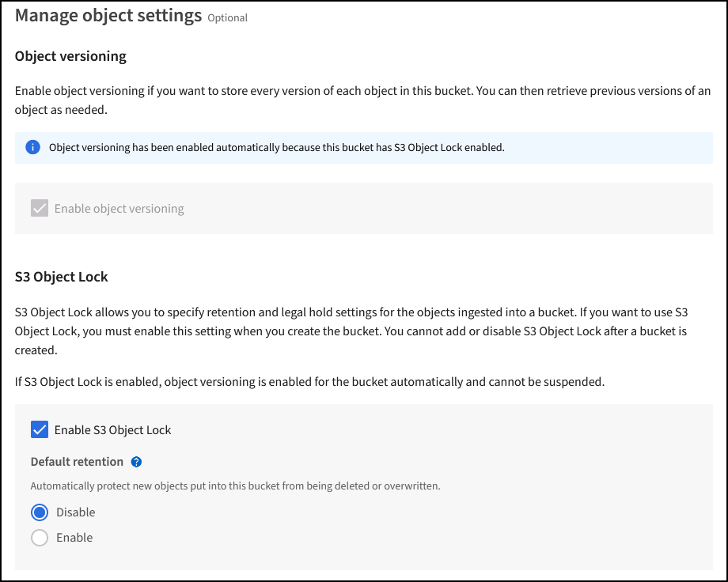This screenshot has width=728, height=582.
Task: Click the Default retention label text
Action: coord(77,461)
